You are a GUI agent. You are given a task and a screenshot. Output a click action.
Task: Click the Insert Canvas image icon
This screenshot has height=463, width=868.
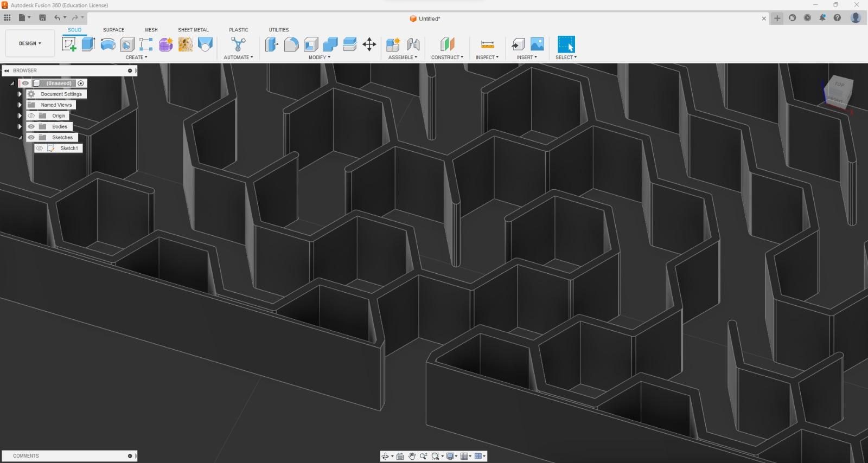point(537,44)
